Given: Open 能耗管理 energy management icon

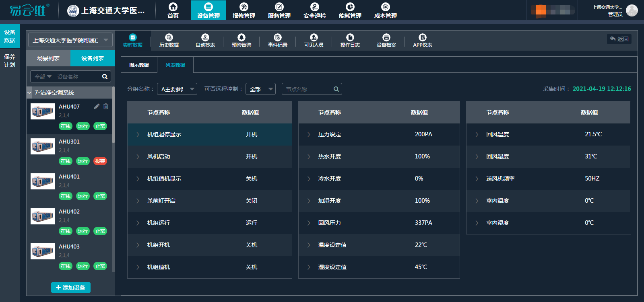Looking at the screenshot, I should tap(350, 7).
